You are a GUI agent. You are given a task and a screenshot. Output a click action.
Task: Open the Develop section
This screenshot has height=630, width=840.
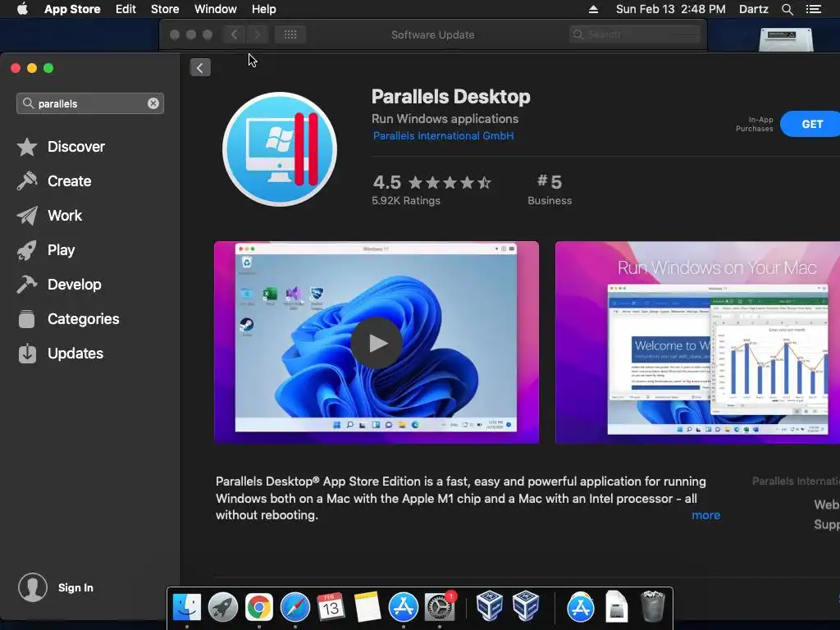[59, 285]
